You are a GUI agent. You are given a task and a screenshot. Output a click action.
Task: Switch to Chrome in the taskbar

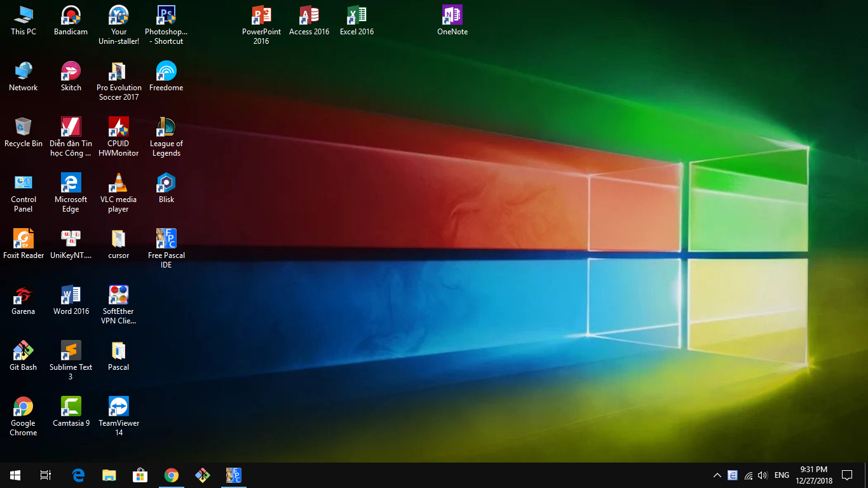pos(171,475)
